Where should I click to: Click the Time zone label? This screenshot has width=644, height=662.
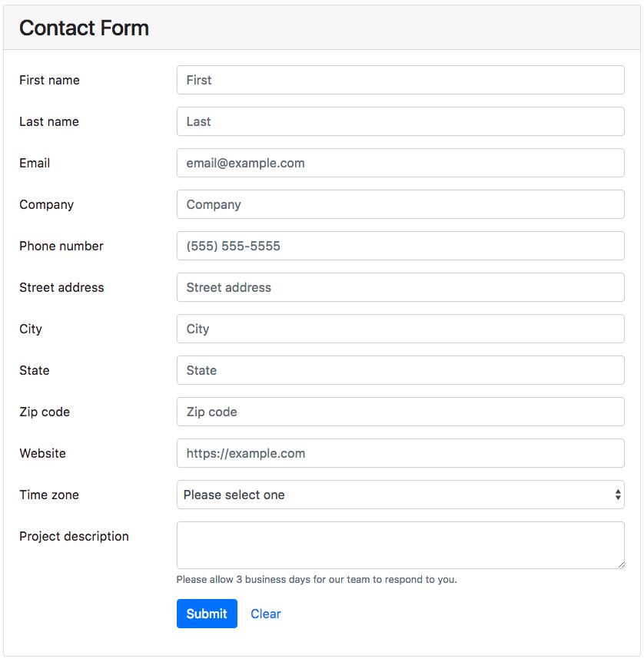[x=49, y=495]
